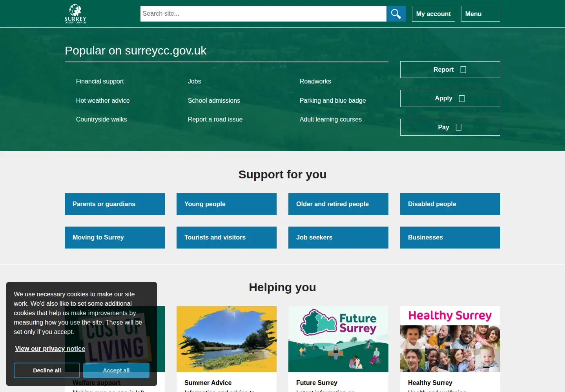Image resolution: width=565 pixels, height=392 pixels.
Task: Accept all cookies
Action: click(x=116, y=370)
